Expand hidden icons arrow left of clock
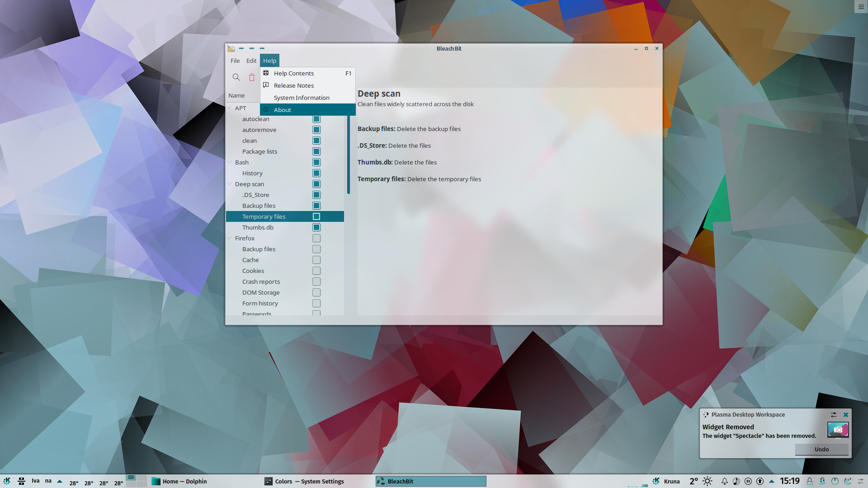Viewport: 868px width, 488px height. [x=772, y=481]
